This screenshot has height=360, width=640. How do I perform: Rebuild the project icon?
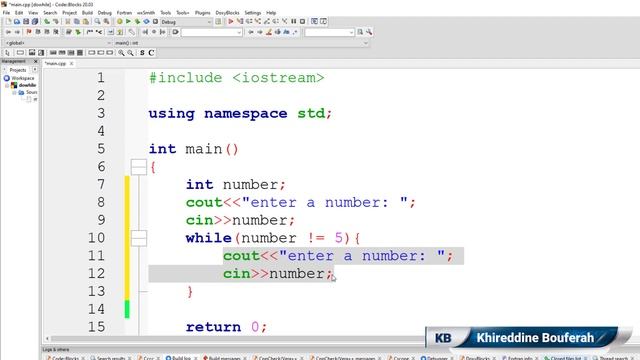(147, 22)
